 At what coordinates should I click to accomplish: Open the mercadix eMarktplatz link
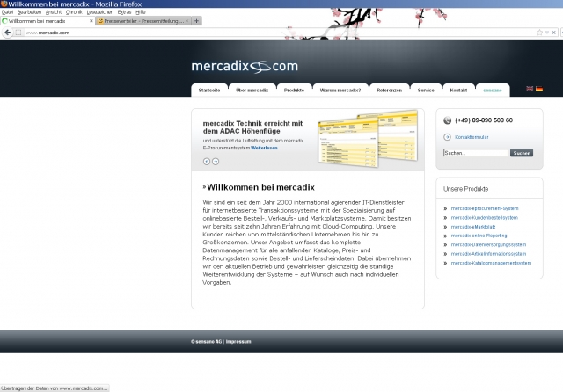(473, 227)
